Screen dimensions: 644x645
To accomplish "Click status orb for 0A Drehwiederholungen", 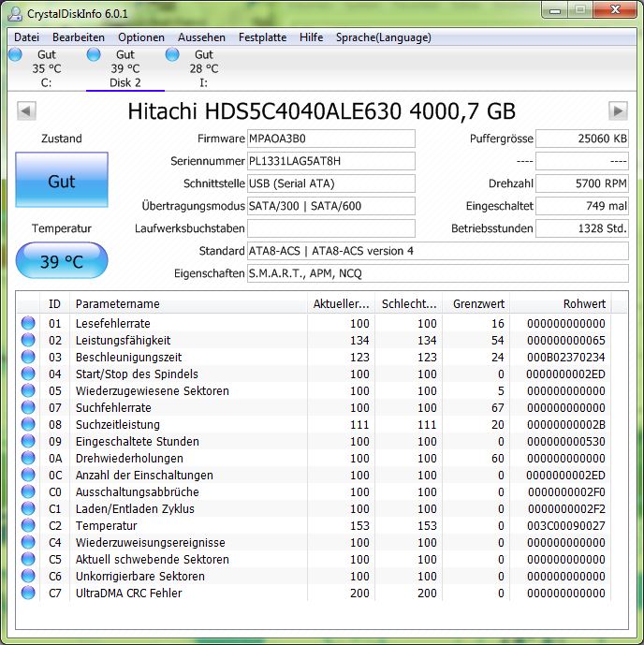I will pos(28,458).
